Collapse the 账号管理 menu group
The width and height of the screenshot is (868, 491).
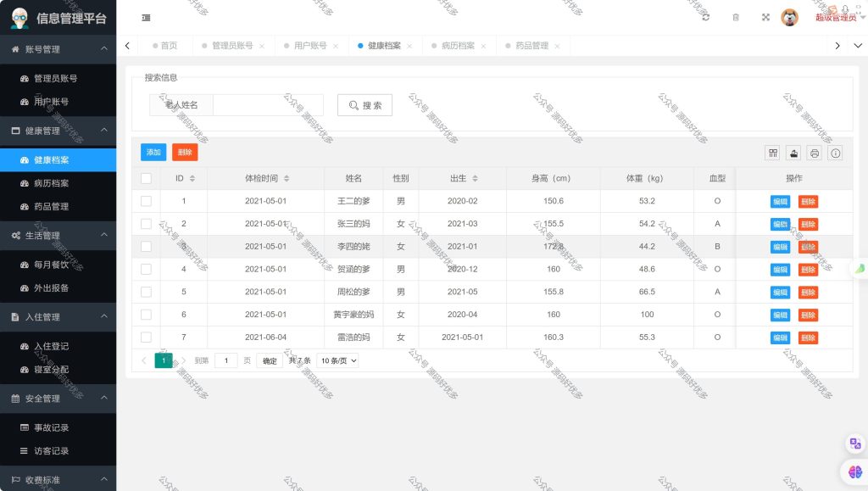click(x=58, y=49)
